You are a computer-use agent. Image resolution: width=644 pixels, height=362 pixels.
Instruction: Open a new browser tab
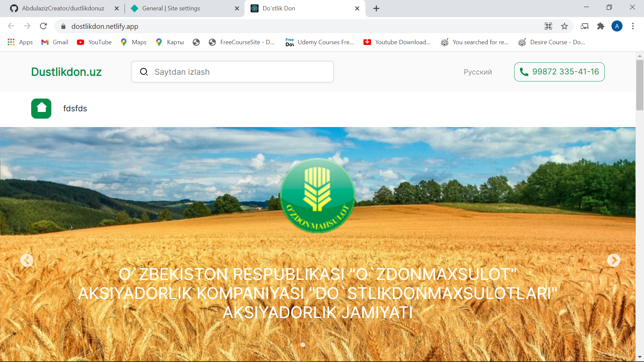pos(376,8)
